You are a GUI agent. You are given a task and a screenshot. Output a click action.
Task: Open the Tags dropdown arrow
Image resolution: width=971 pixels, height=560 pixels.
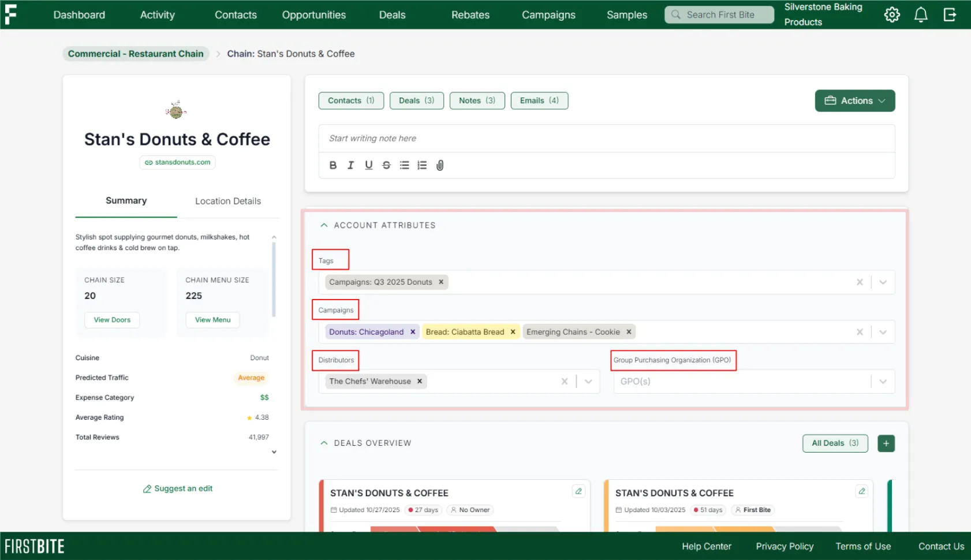click(883, 282)
